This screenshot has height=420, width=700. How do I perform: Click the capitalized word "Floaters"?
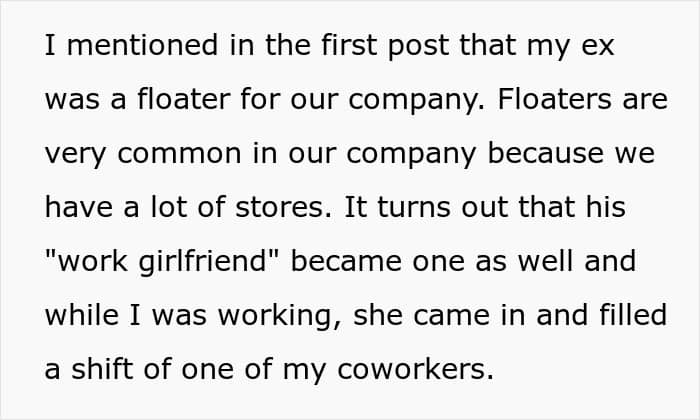pos(558,102)
